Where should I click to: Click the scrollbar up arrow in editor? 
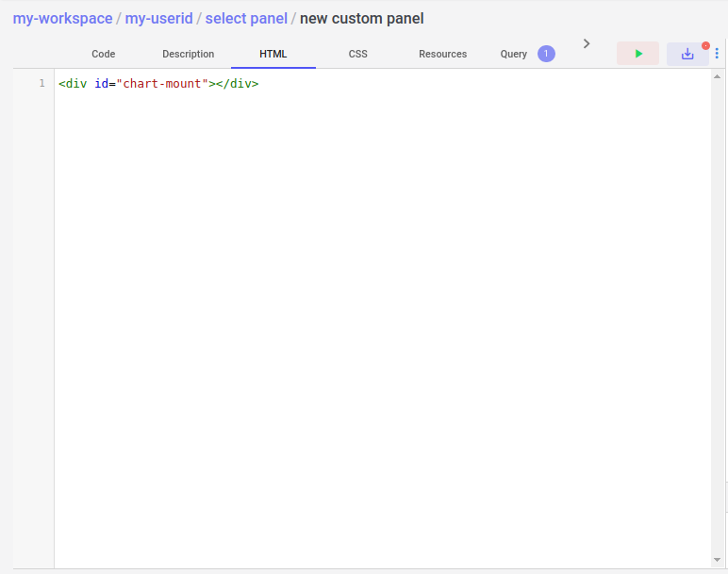717,75
